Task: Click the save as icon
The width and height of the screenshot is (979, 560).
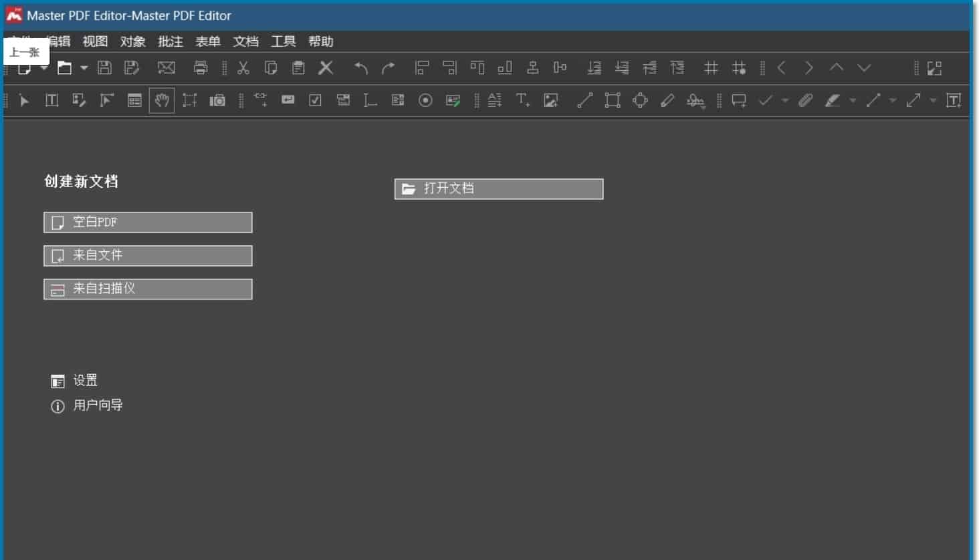Action: 132,67
